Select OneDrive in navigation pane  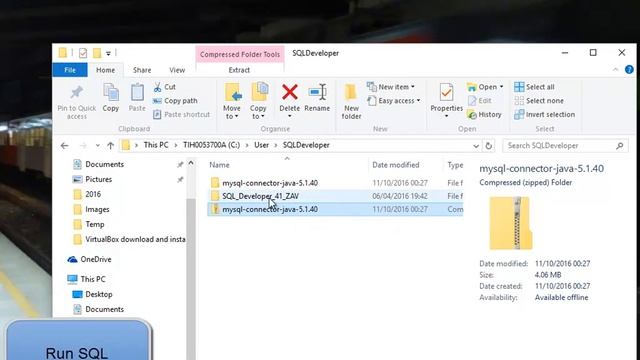(x=90, y=260)
